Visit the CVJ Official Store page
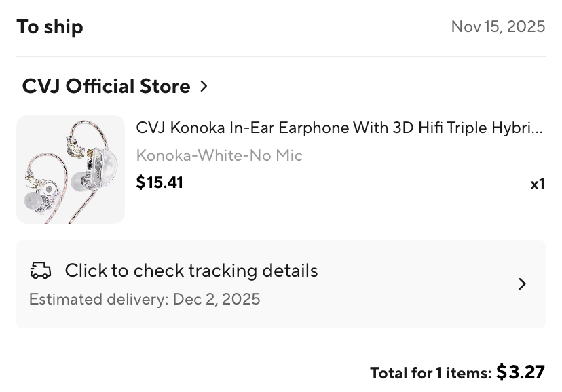The width and height of the screenshot is (562, 392). [107, 87]
